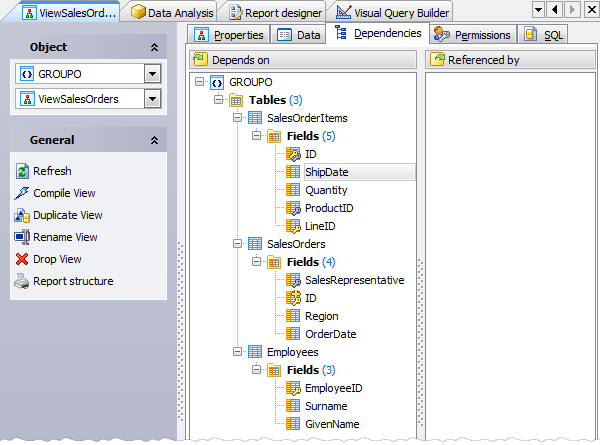Click the Rename View icon
Viewport: 600px width, 445px height.
pos(23,238)
